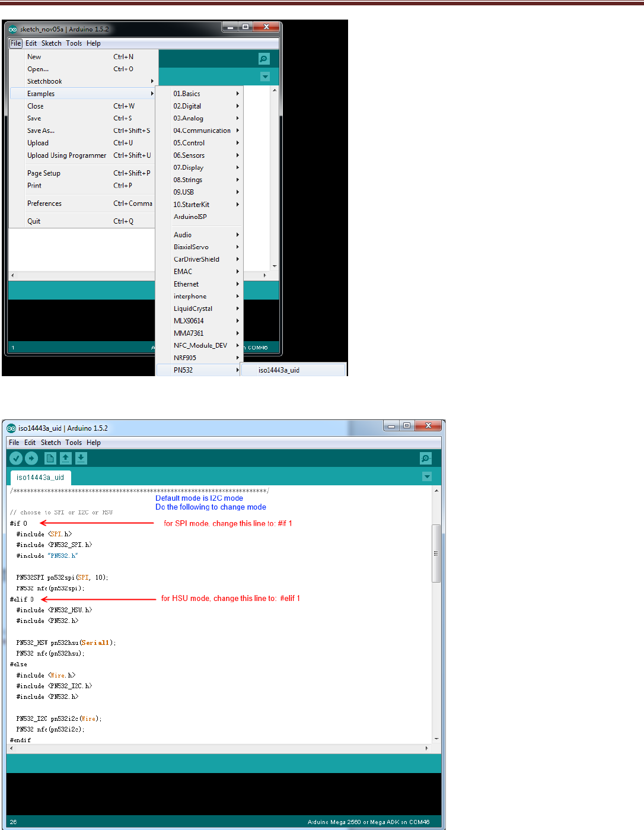Screen dimensions: 644x830
Task: Open Help menu in iso14443a_uid window
Action: pyautogui.click(x=94, y=443)
